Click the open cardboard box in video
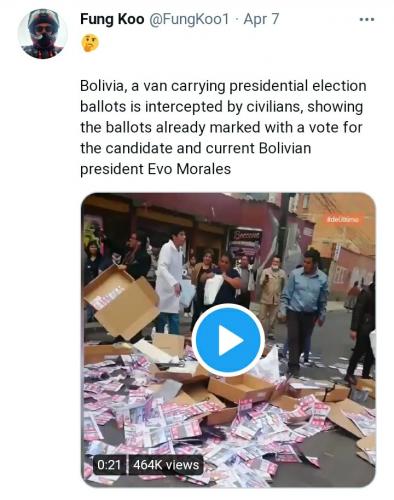 click(121, 302)
